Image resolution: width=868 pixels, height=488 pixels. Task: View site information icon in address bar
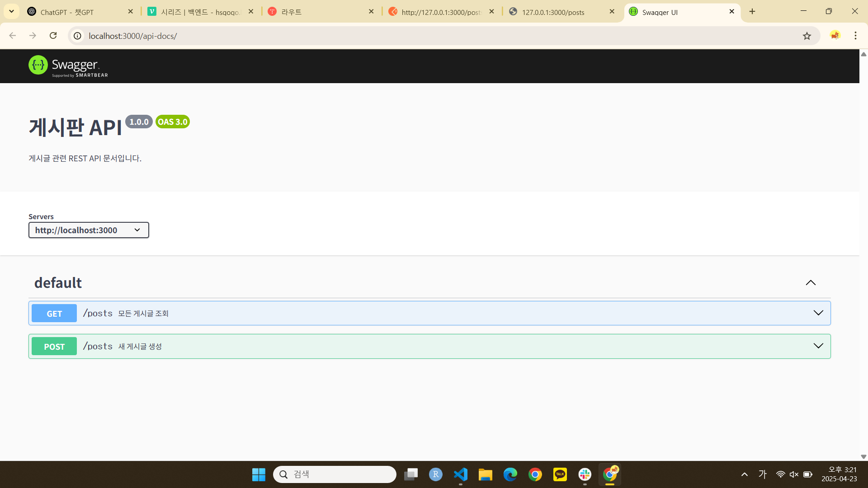tap(78, 36)
